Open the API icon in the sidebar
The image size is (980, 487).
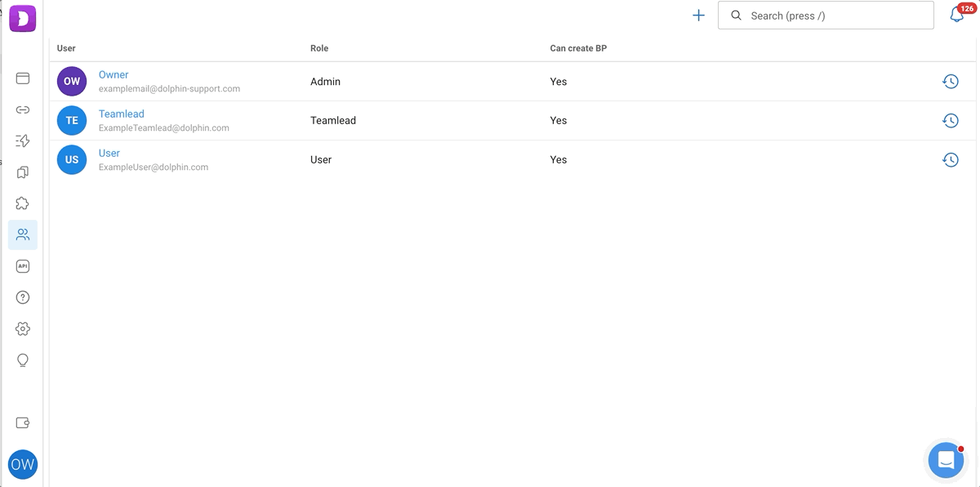(23, 266)
